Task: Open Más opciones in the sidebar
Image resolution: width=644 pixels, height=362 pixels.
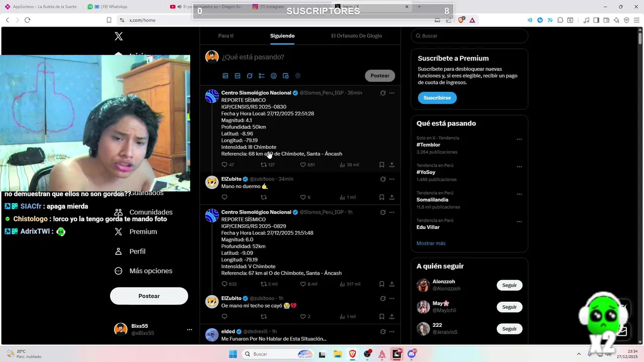Action: (x=143, y=271)
